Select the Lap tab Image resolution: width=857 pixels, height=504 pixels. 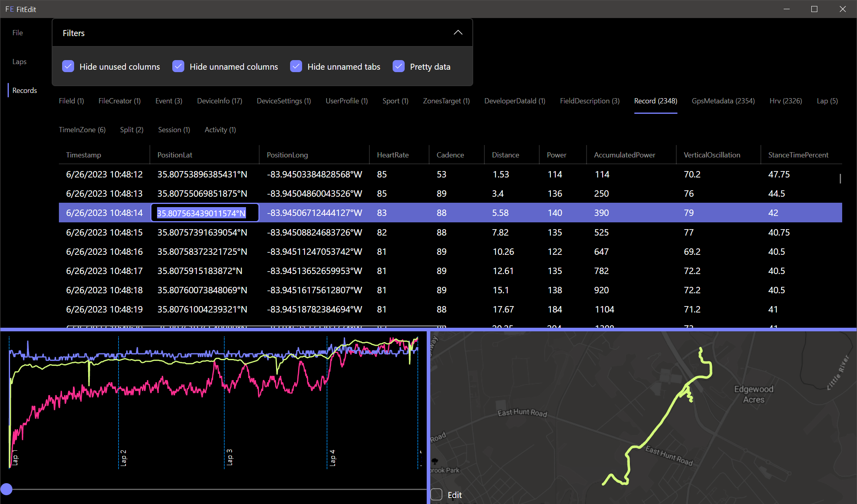827,101
